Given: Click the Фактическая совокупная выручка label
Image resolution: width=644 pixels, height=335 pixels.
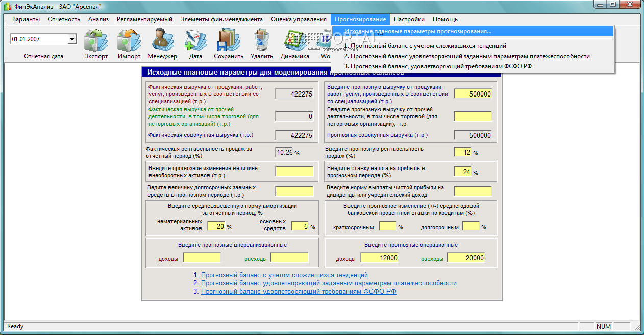Looking at the screenshot, I should pos(201,135).
